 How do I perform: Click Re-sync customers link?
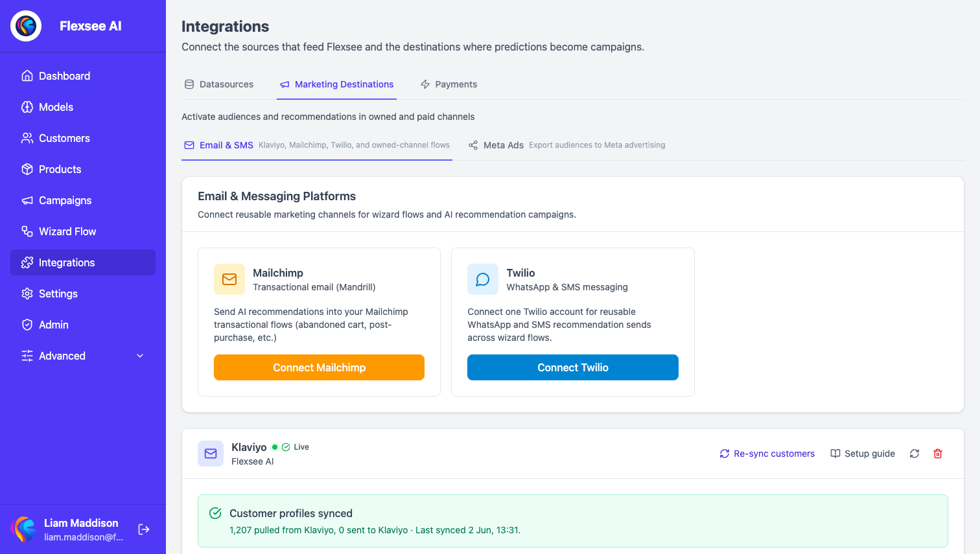(x=767, y=454)
